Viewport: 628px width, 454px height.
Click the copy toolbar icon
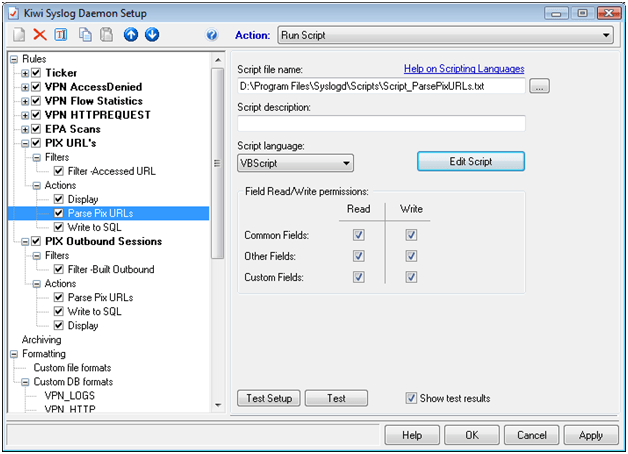pos(86,35)
